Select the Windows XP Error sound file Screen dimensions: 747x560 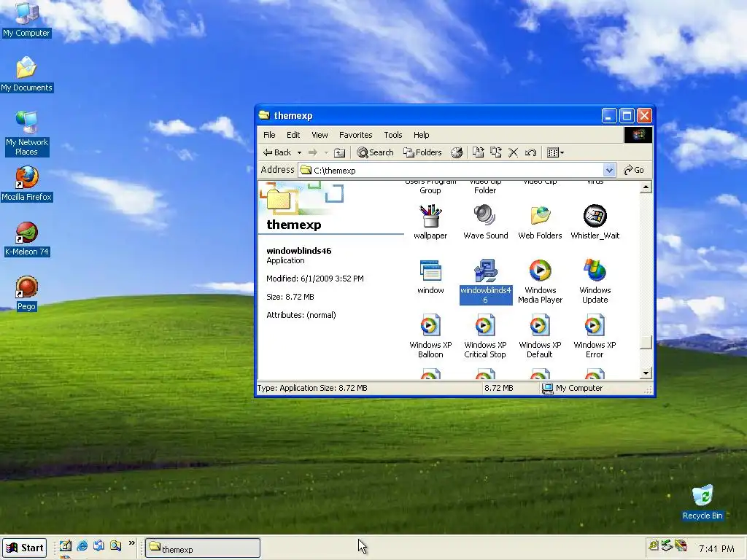pos(595,336)
